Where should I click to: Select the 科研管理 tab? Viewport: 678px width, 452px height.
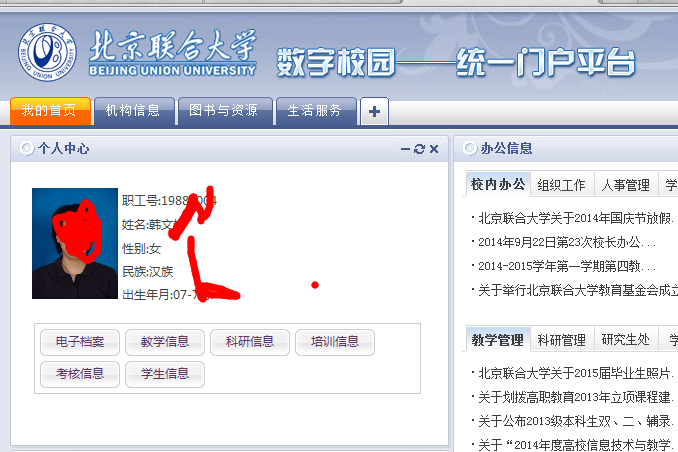pos(562,340)
